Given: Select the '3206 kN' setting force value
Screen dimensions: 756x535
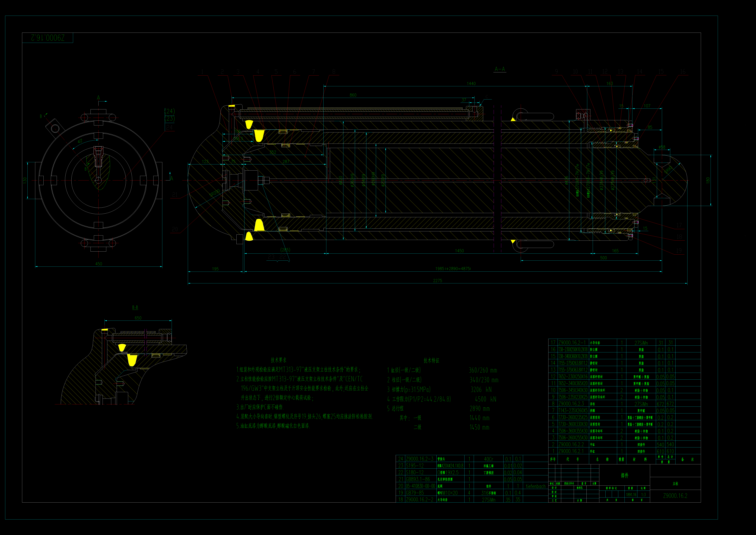Looking at the screenshot, I should point(481,389).
